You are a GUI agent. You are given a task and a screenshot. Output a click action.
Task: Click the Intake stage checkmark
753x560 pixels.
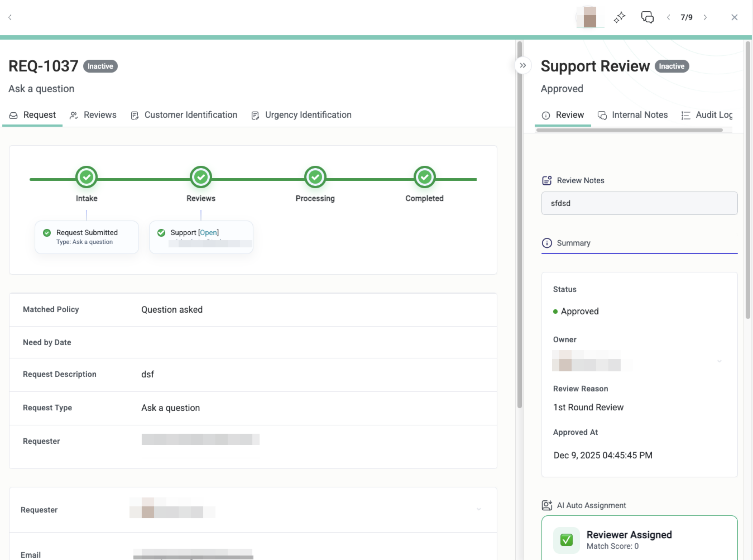click(86, 177)
